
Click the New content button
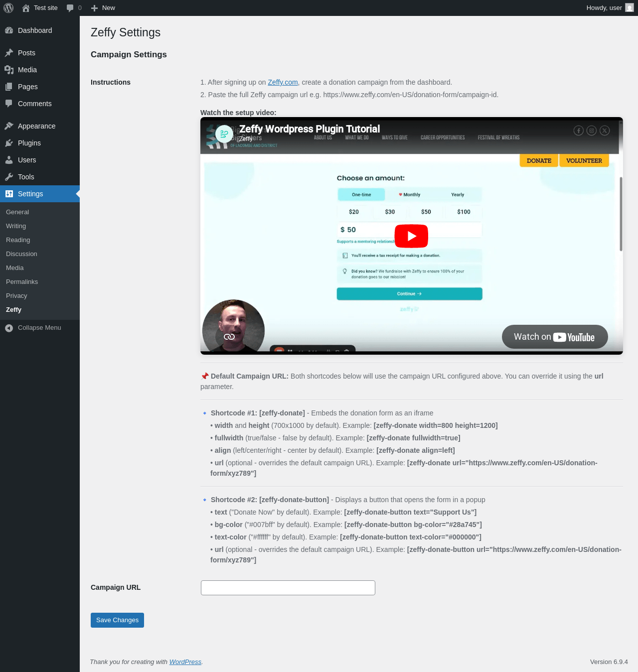point(103,8)
